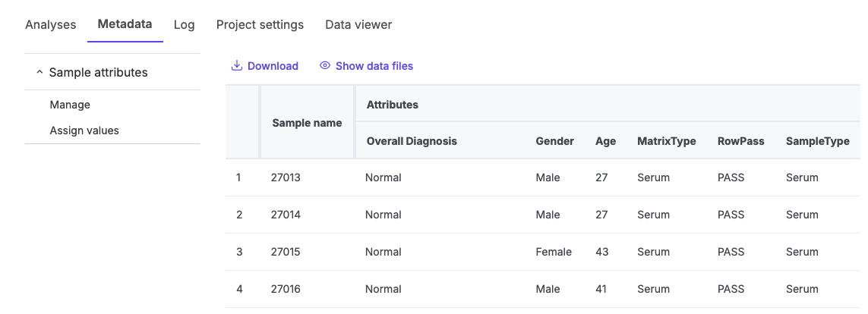The image size is (868, 314).
Task: Select sample 27013 in the table
Action: [286, 177]
